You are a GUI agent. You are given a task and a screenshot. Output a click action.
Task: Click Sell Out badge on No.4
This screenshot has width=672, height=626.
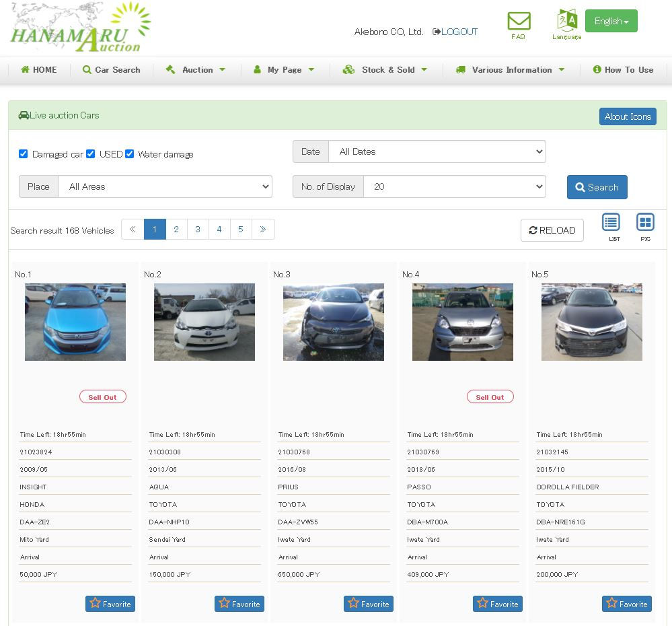tap(490, 397)
